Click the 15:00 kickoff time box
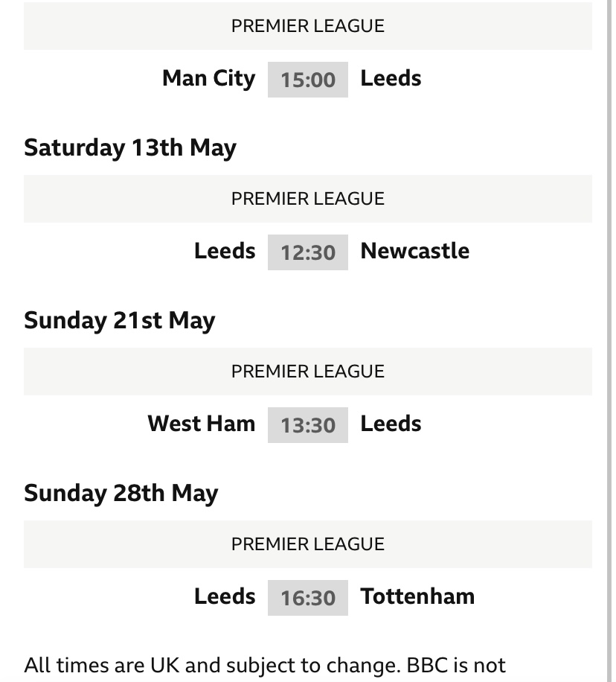This screenshot has height=682, width=616. (308, 80)
